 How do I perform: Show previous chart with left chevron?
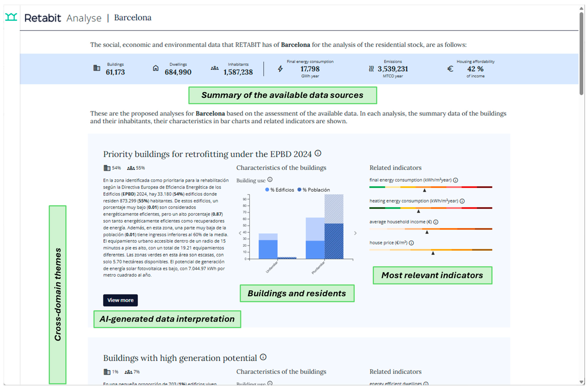pyautogui.click(x=240, y=233)
